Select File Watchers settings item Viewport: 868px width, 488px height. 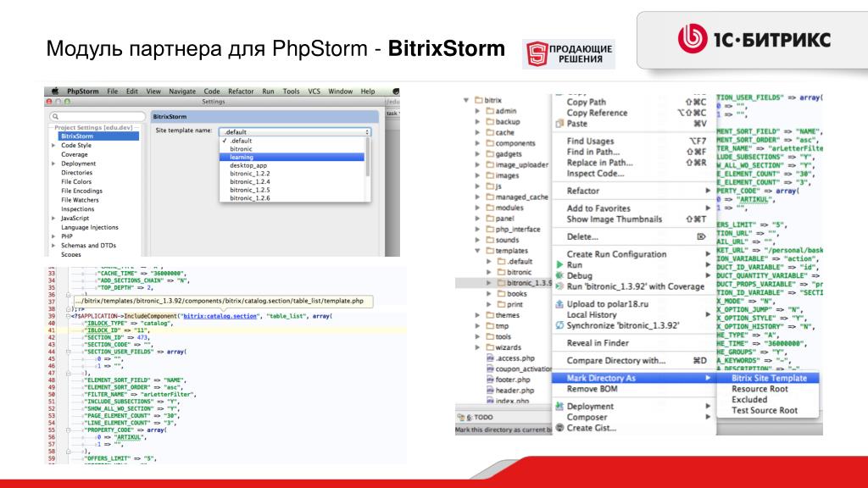pos(80,200)
